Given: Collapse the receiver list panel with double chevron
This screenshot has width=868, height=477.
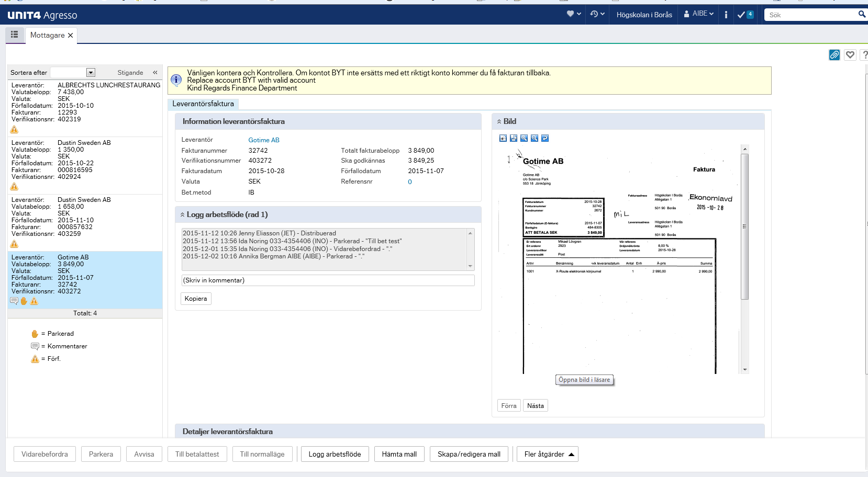Looking at the screenshot, I should click(155, 73).
